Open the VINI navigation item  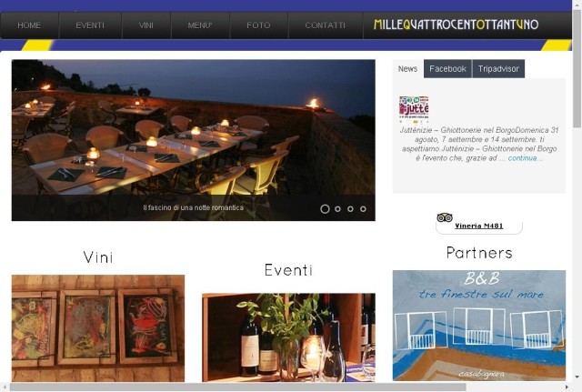146,25
